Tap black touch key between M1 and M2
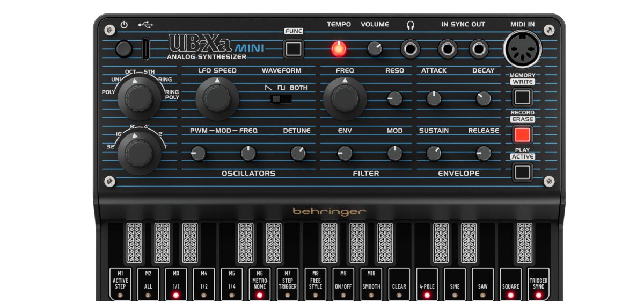 click(134, 242)
